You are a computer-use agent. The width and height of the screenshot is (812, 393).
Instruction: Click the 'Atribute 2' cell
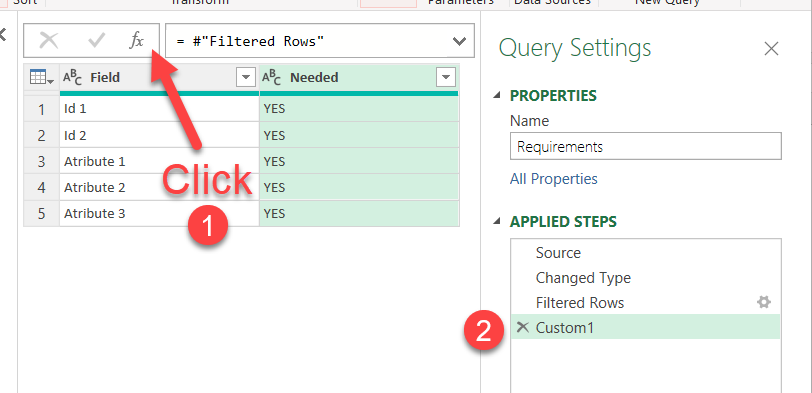click(x=159, y=187)
